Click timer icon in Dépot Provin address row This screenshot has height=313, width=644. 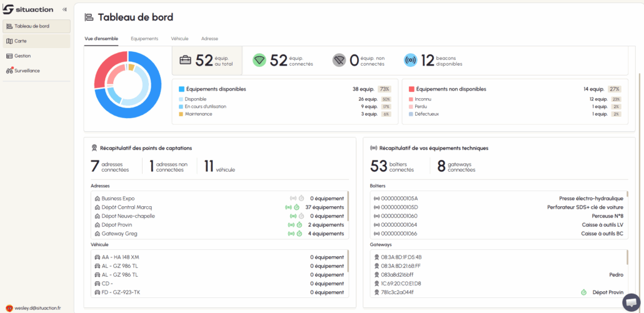299,225
